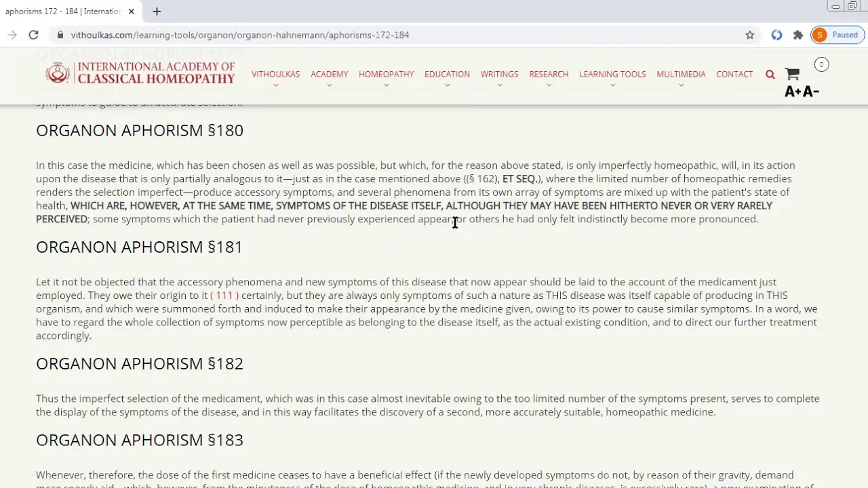Open the LEARNING TOOLS menu
Viewport: 868px width, 488px height.
click(612, 74)
